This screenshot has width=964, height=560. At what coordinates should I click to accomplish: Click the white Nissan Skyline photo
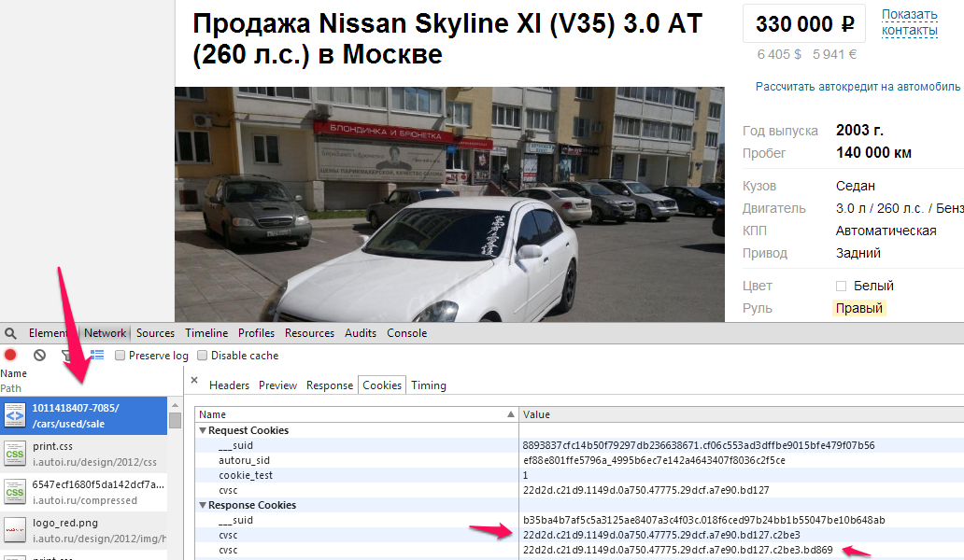449,203
